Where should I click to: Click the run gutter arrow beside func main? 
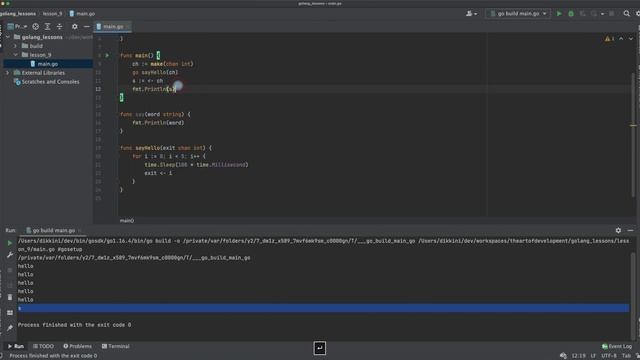point(107,55)
